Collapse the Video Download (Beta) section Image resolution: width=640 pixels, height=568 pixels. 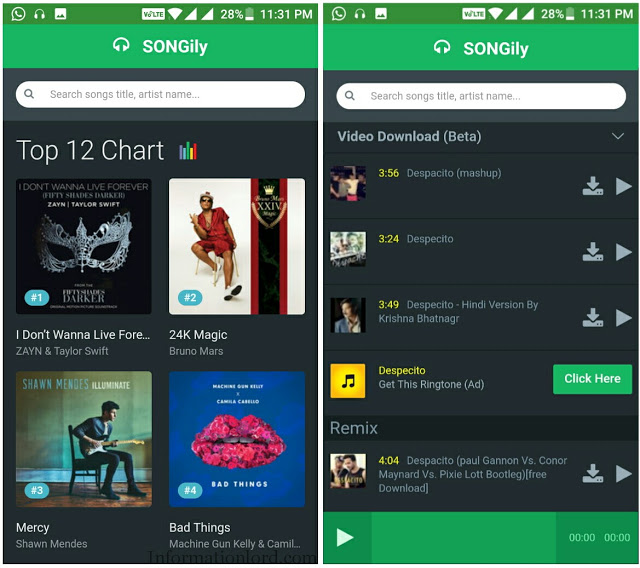(x=618, y=136)
